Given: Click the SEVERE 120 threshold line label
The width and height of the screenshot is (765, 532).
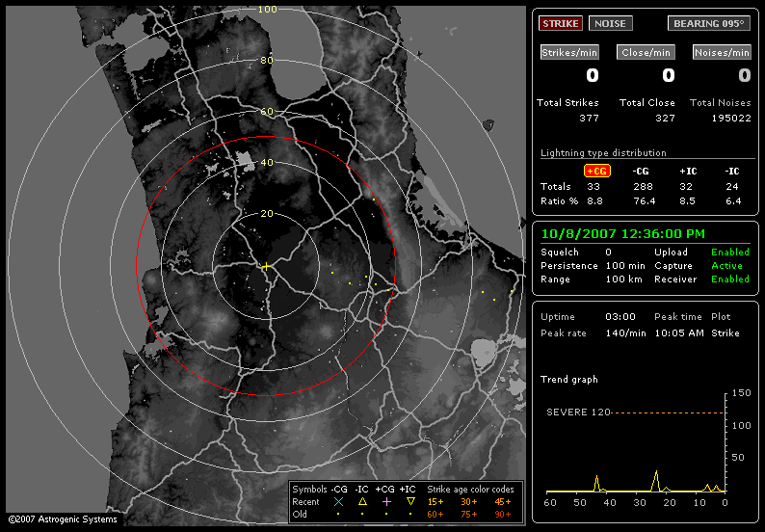Looking at the screenshot, I should [x=579, y=412].
